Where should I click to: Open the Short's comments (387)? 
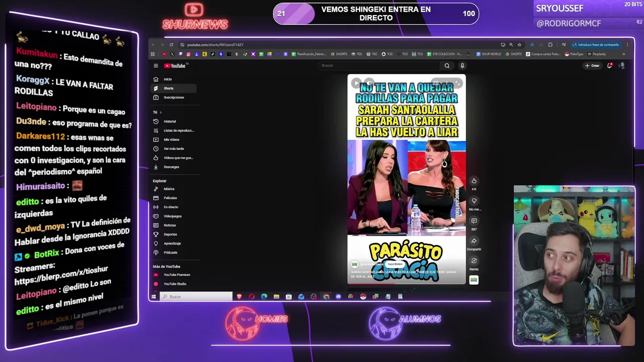(x=474, y=221)
